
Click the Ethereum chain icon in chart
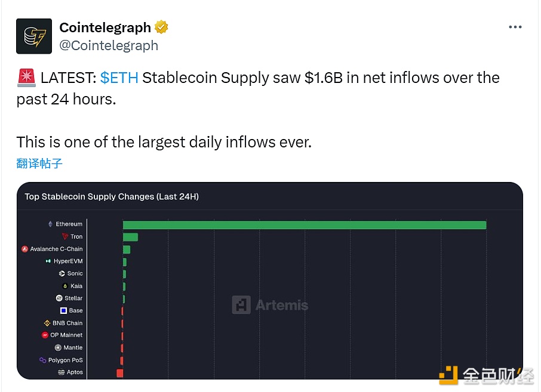(50, 224)
